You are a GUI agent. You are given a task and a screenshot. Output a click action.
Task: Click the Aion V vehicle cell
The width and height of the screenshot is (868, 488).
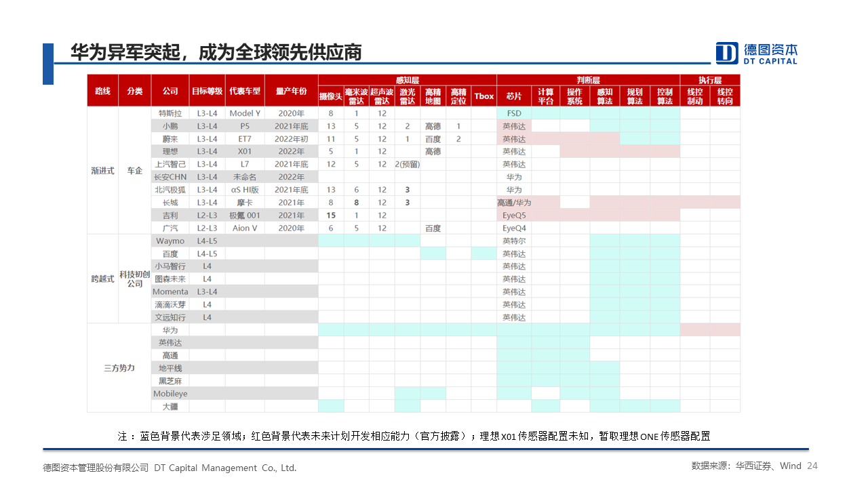[245, 228]
